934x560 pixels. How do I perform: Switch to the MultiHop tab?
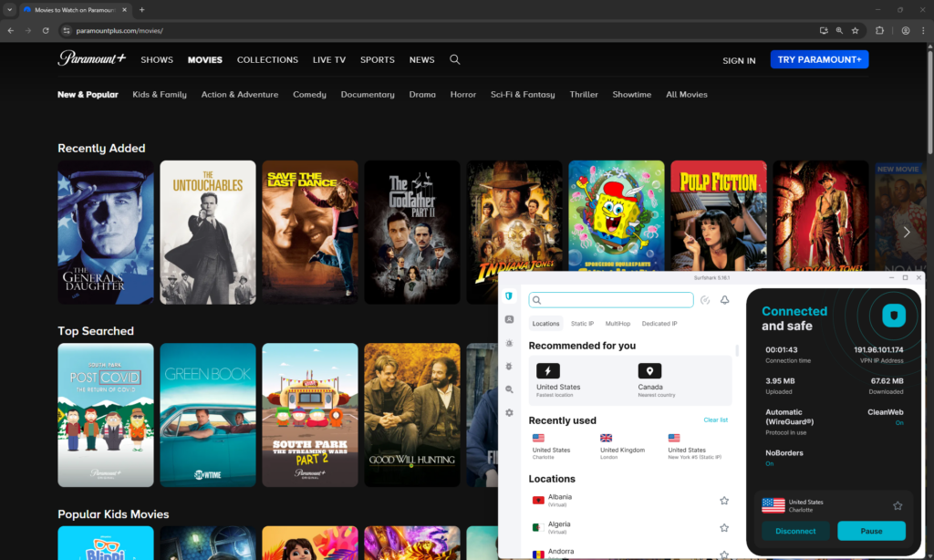tap(617, 324)
